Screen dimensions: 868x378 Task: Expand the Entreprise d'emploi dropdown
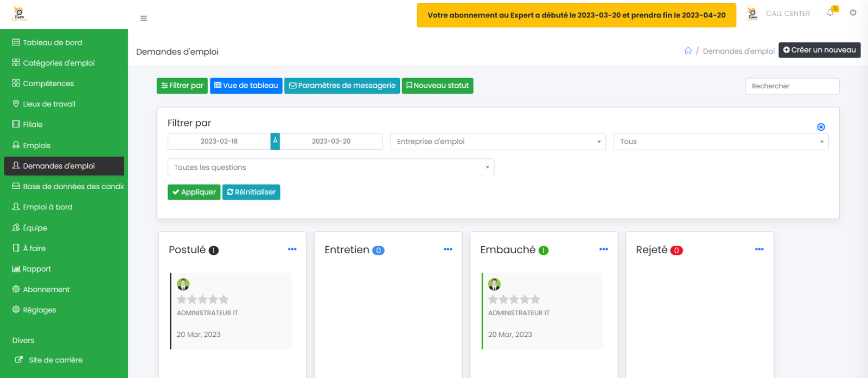tap(497, 142)
